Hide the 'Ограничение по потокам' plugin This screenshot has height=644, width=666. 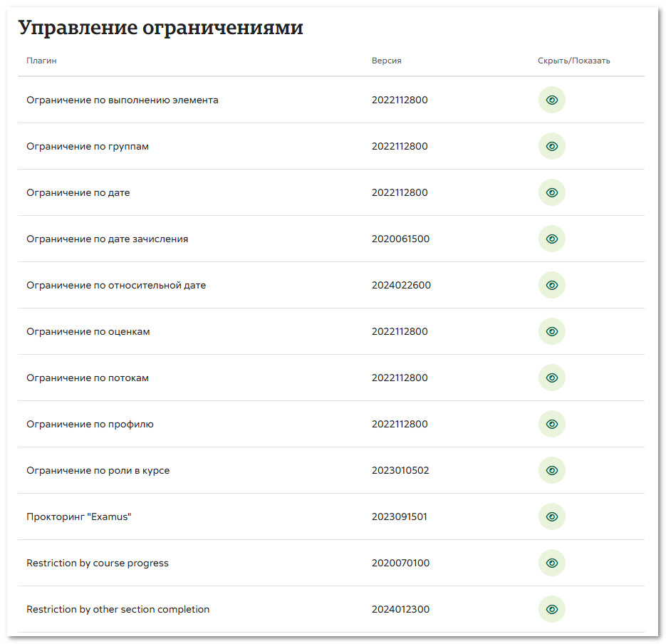(x=552, y=378)
